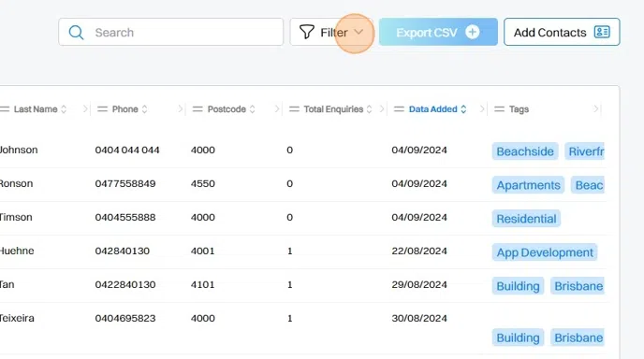Click the Beachside tag in Johnson row
This screenshot has width=644, height=359.
[x=525, y=151]
